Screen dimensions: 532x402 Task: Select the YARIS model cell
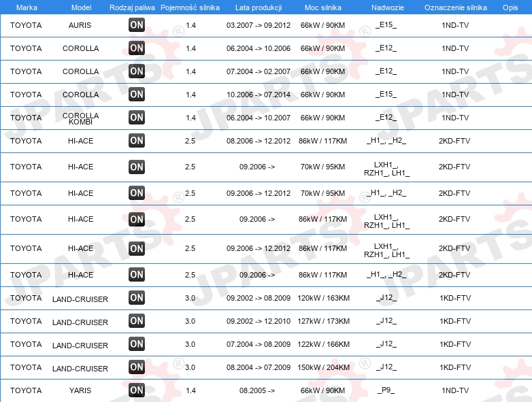tap(80, 390)
